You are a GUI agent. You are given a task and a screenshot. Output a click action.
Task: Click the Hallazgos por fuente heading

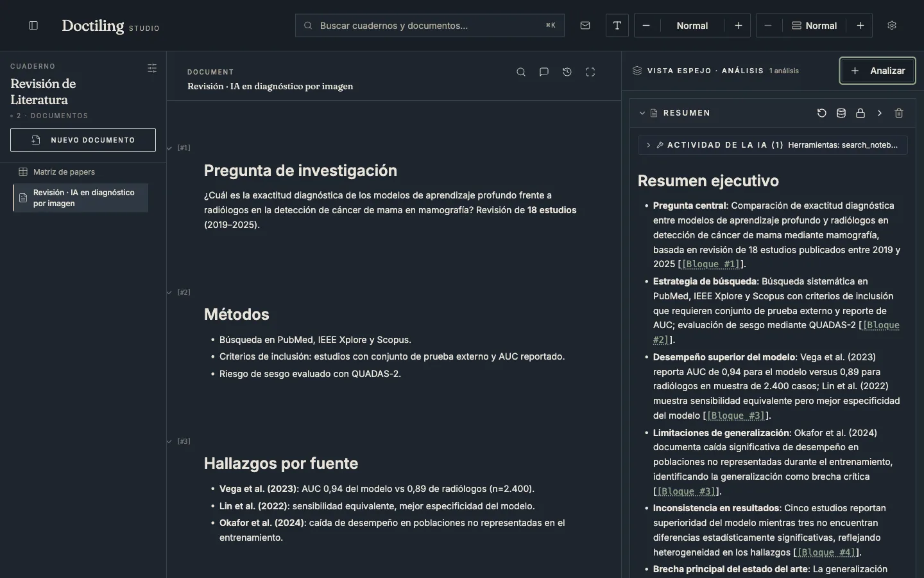[x=281, y=464]
